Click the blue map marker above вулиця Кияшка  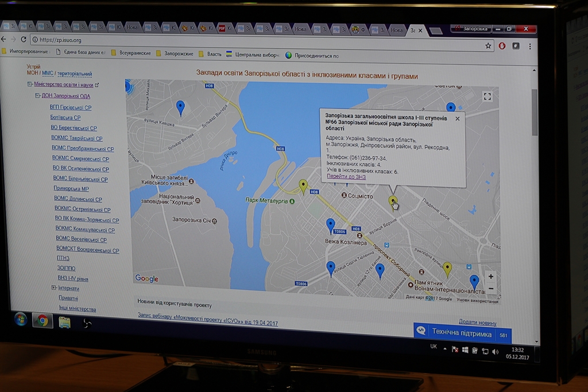pos(180,108)
